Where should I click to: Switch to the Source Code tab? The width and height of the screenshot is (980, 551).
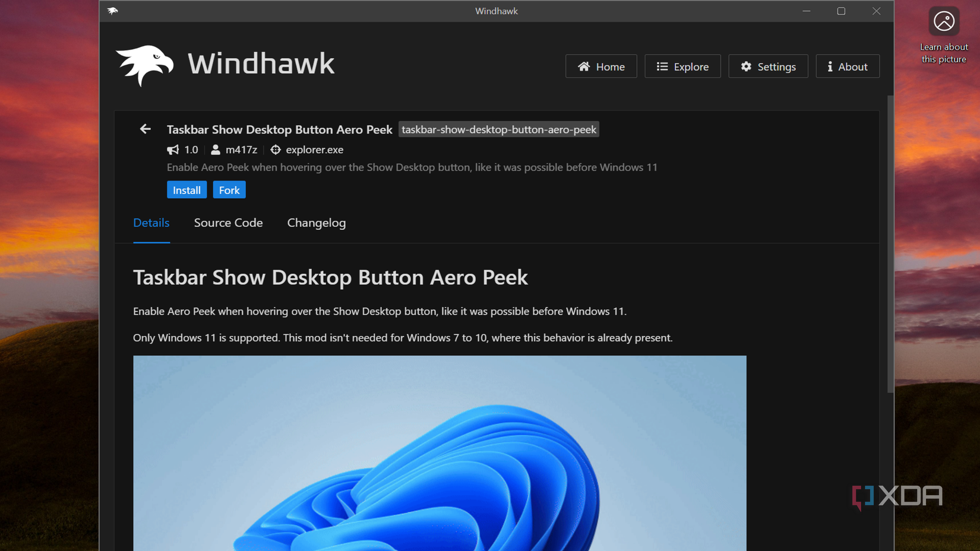pos(228,223)
